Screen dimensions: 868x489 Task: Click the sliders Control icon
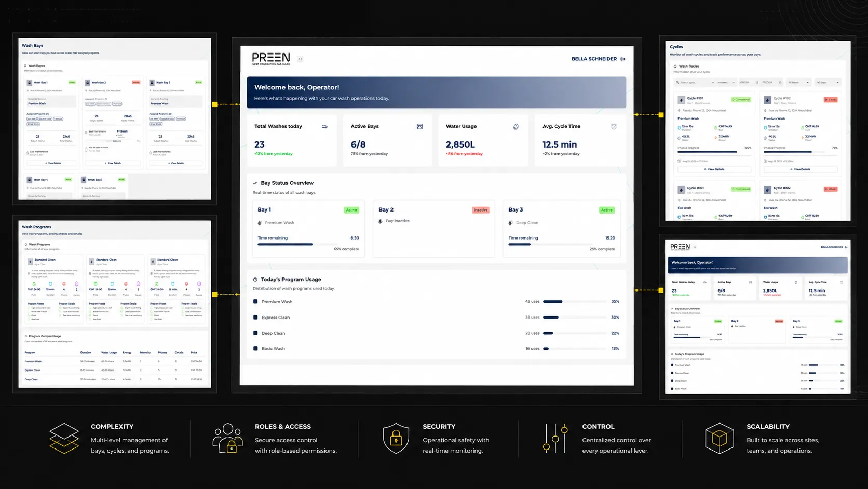pos(555,438)
